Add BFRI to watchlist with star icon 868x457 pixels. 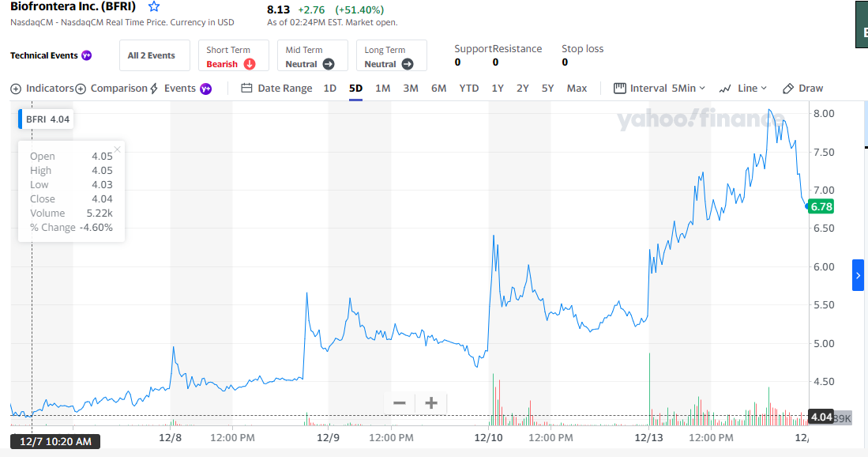154,7
